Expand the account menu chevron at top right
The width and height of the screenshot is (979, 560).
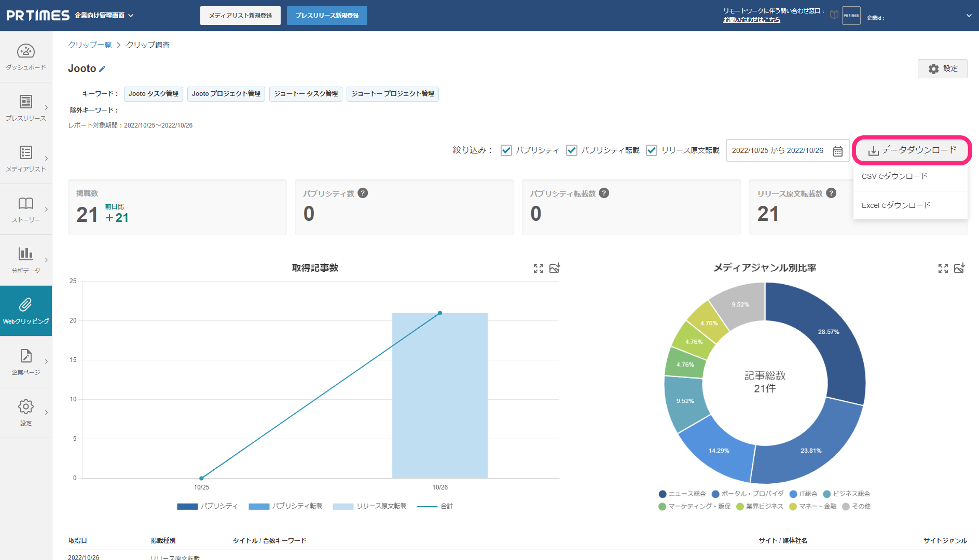pos(969,16)
